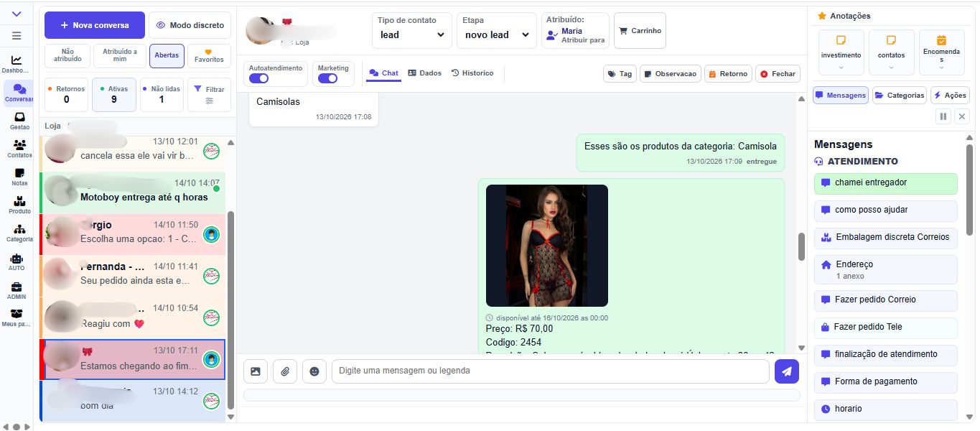Select the Favoritos filter
This screenshot has height=431, width=980.
pyautogui.click(x=209, y=55)
